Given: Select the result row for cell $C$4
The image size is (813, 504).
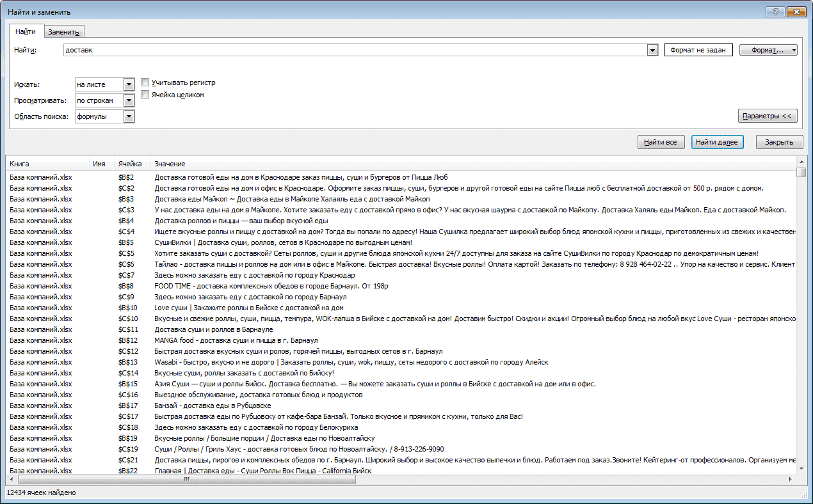Looking at the screenshot, I should pos(401,232).
